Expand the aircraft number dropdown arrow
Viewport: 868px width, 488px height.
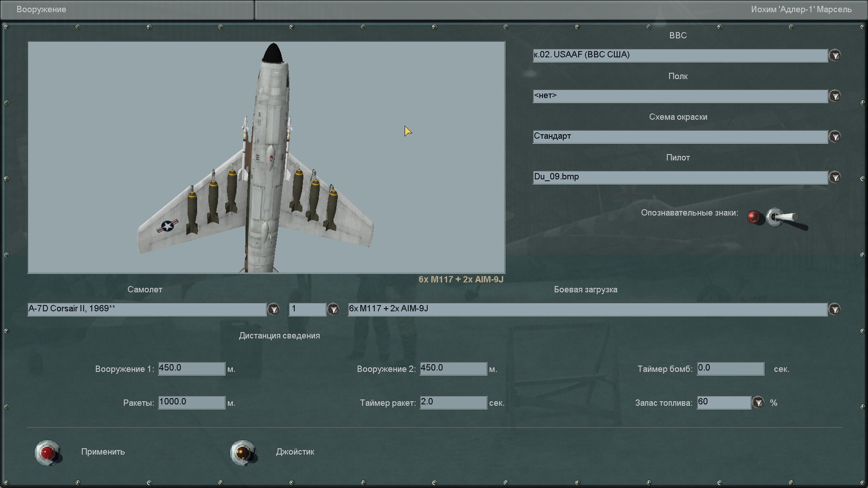point(333,310)
